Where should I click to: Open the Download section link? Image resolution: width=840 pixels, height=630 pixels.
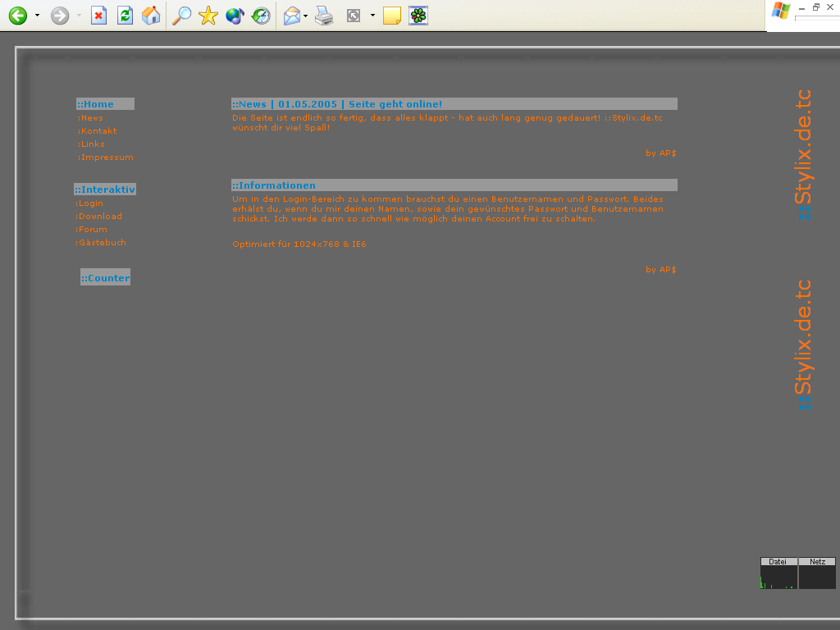[100, 217]
